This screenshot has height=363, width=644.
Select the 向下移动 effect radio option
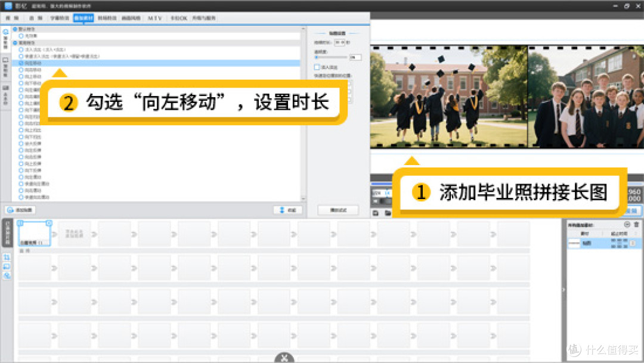pos(21,83)
